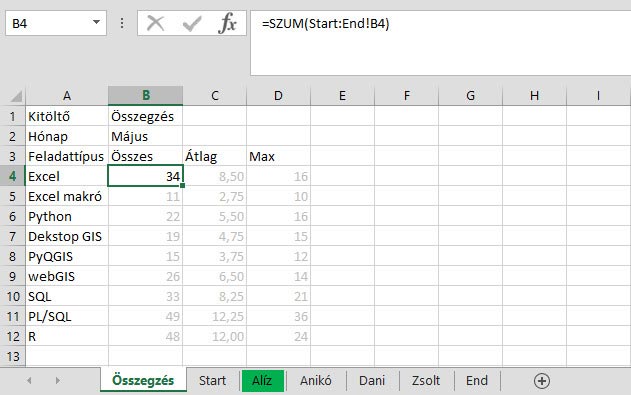Select the average value 8,50
631x395 pixels.
[215, 176]
